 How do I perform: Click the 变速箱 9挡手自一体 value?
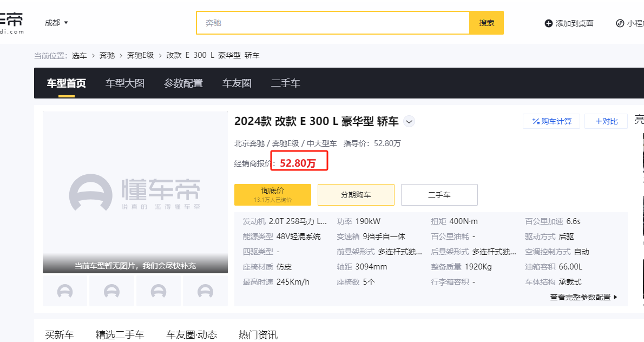pyautogui.click(x=384, y=236)
